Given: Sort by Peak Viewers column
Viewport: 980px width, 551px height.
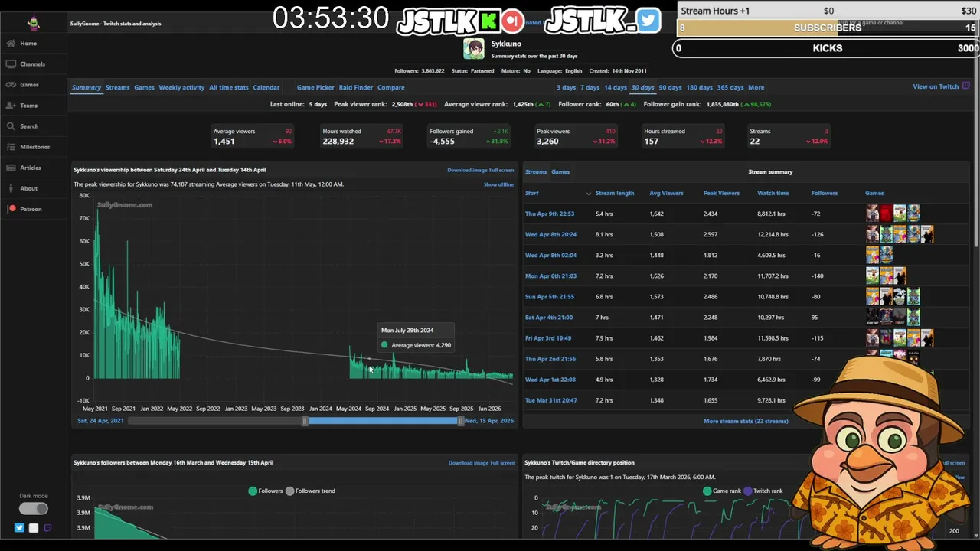Looking at the screenshot, I should 721,193.
